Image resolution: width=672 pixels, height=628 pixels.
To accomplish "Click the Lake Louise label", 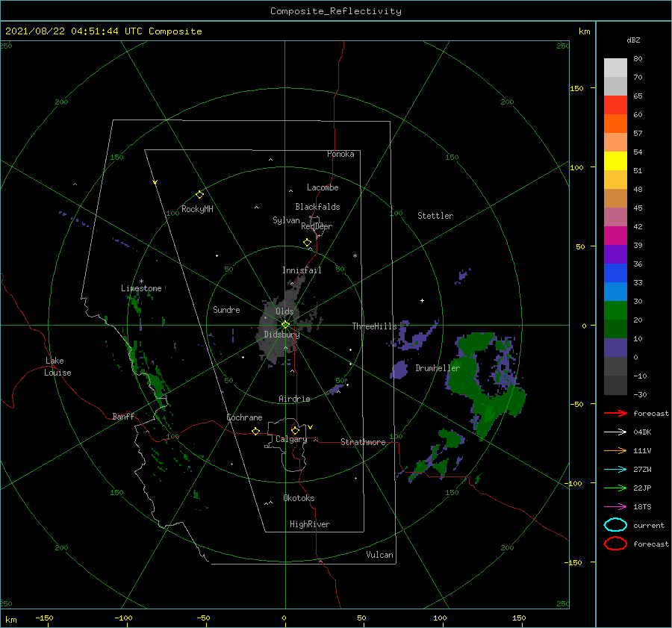I will pos(57,367).
